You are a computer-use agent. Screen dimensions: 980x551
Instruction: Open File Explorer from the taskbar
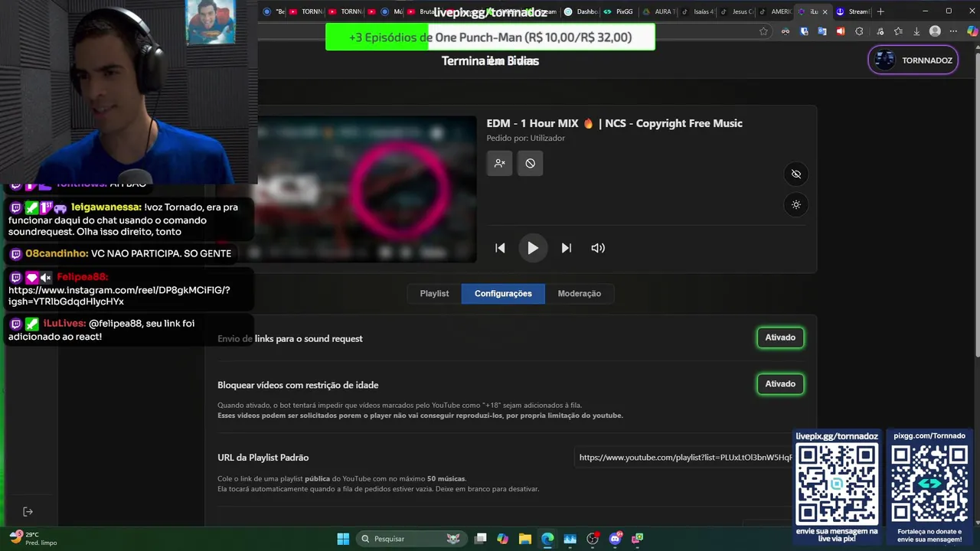click(524, 539)
